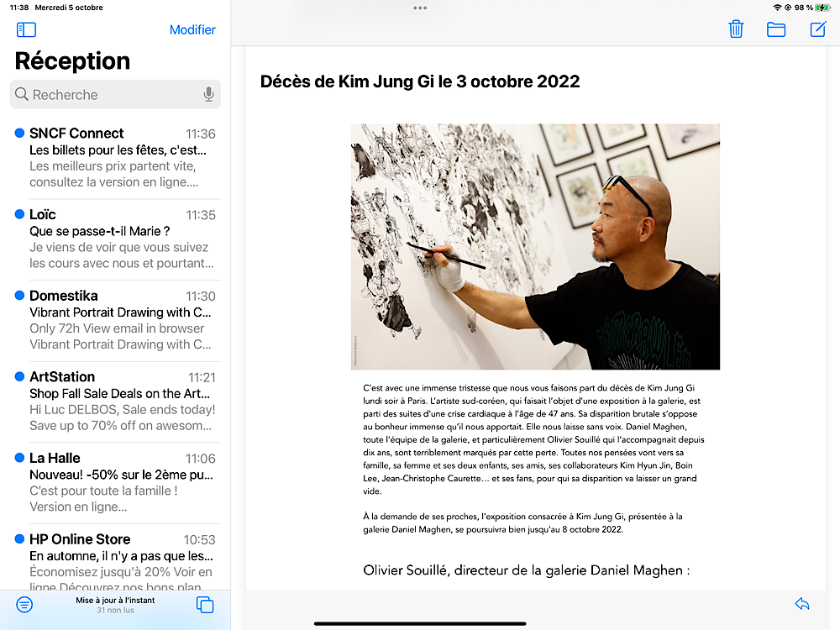840x630 pixels.
Task: Tap the photo of the artist drawing
Action: point(535,247)
